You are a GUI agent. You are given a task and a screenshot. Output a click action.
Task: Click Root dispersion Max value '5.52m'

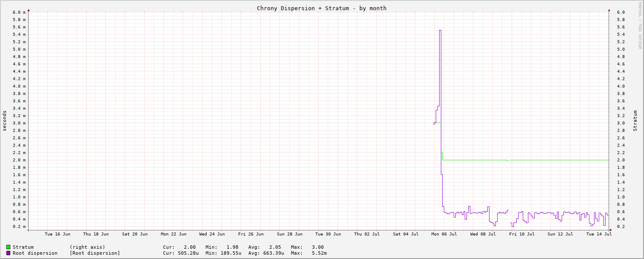point(319,253)
